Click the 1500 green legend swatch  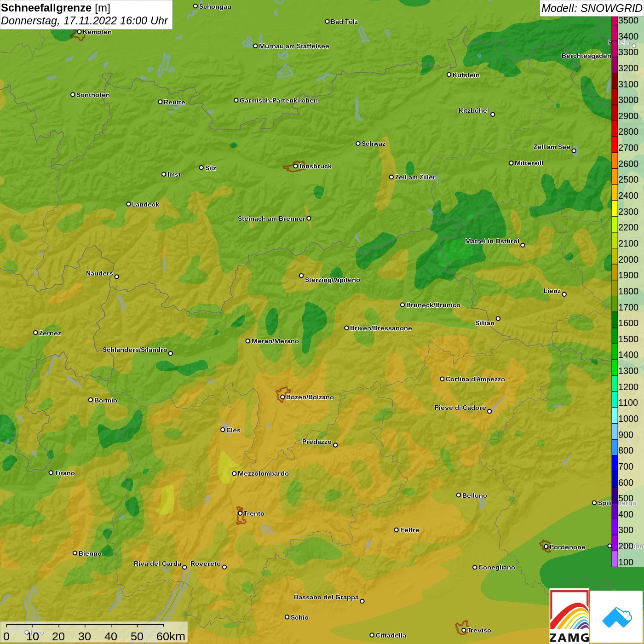pos(615,336)
